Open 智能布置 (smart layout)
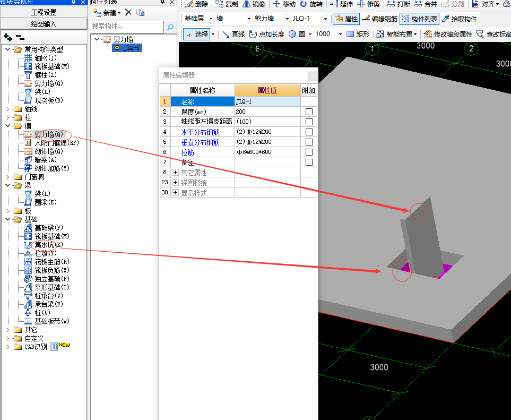511x420 pixels. tap(396, 34)
